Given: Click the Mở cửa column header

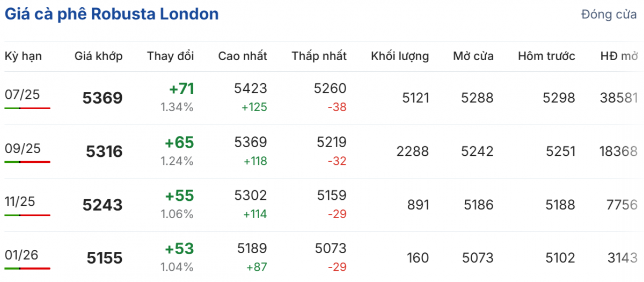Looking at the screenshot, I should pos(473,56).
